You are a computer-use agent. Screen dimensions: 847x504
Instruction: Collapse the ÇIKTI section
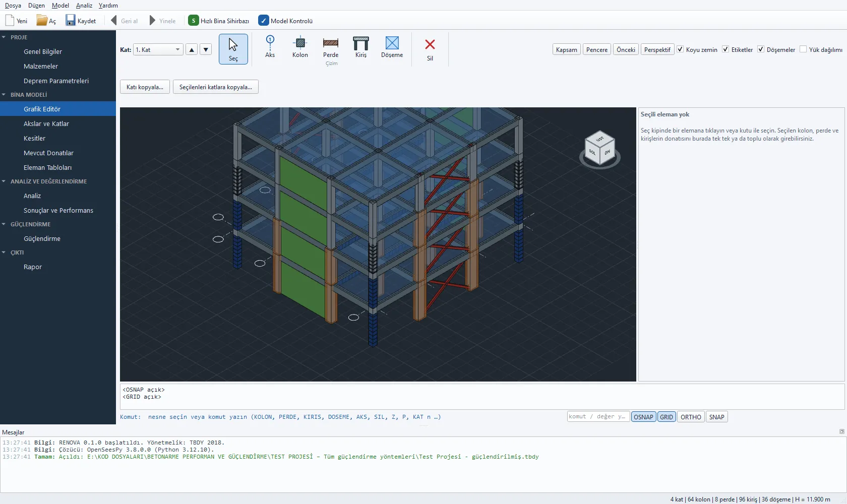4,253
